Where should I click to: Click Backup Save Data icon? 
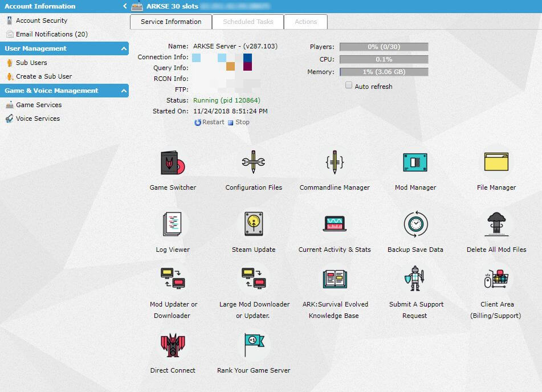pyautogui.click(x=415, y=224)
